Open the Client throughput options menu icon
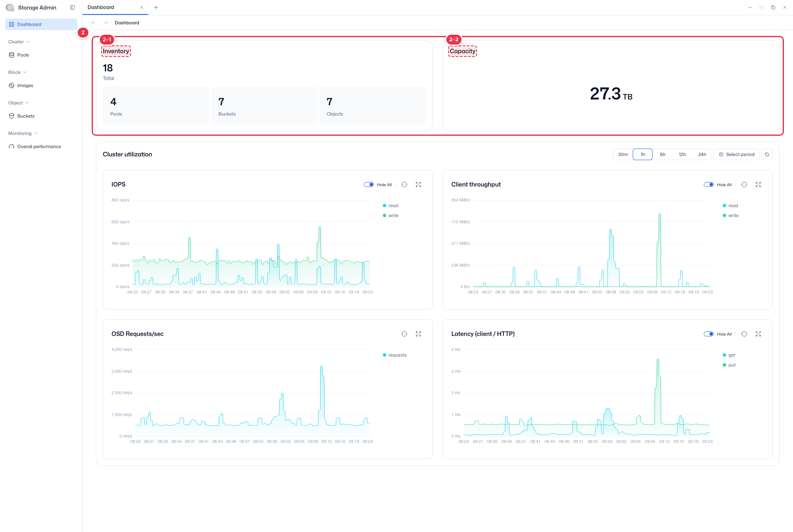Screen dimensions: 793x532 [x=744, y=184]
